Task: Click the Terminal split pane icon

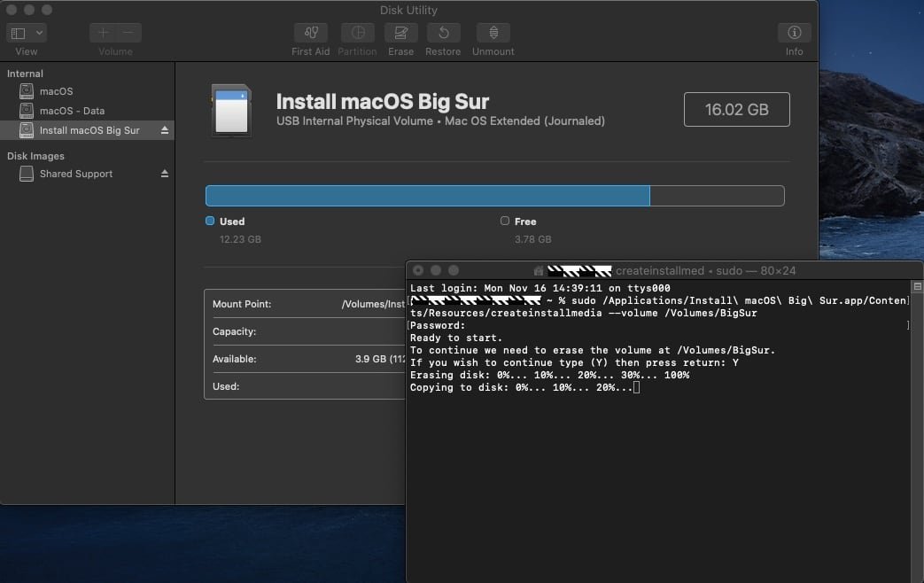Action: pos(918,286)
